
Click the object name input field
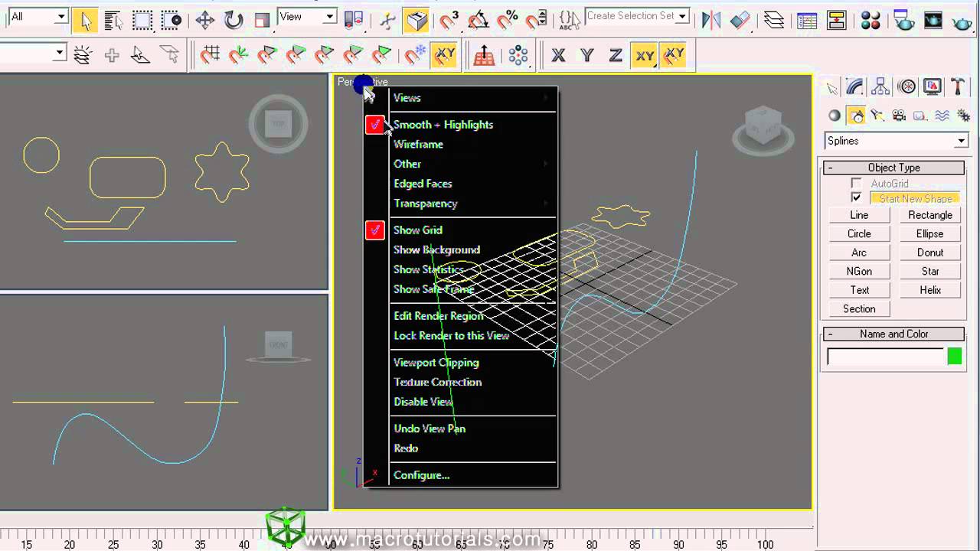coord(885,357)
